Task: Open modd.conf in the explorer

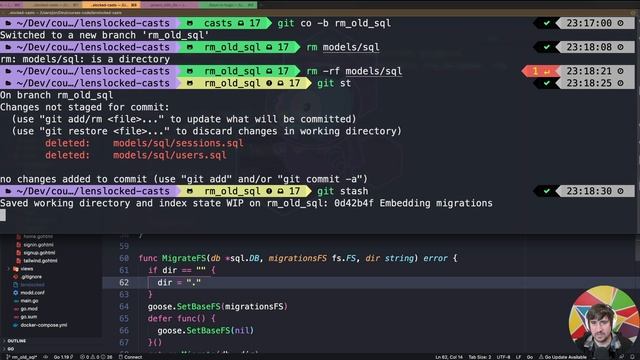Action: 32,293
